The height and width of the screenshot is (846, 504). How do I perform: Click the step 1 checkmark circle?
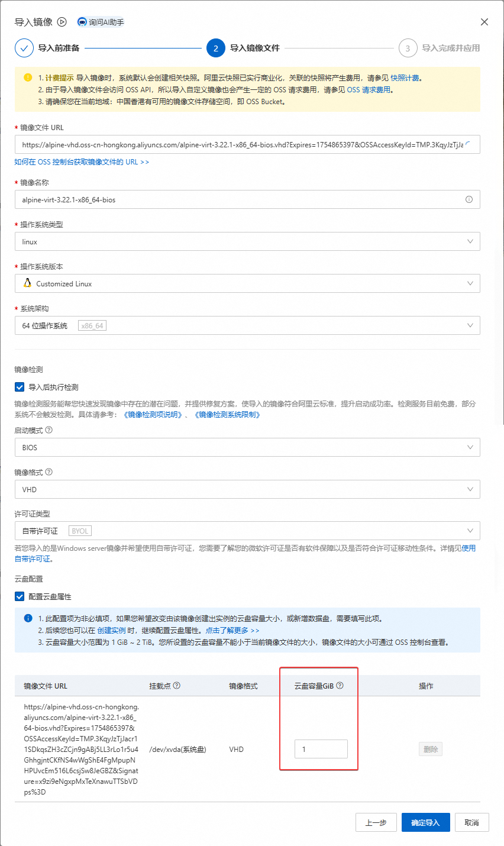point(24,48)
